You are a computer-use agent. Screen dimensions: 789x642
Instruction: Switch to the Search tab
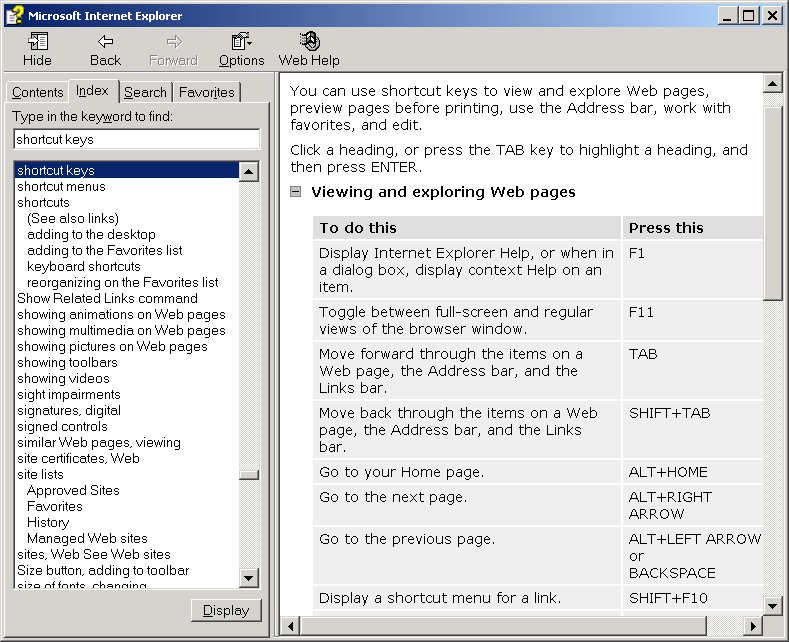145,93
